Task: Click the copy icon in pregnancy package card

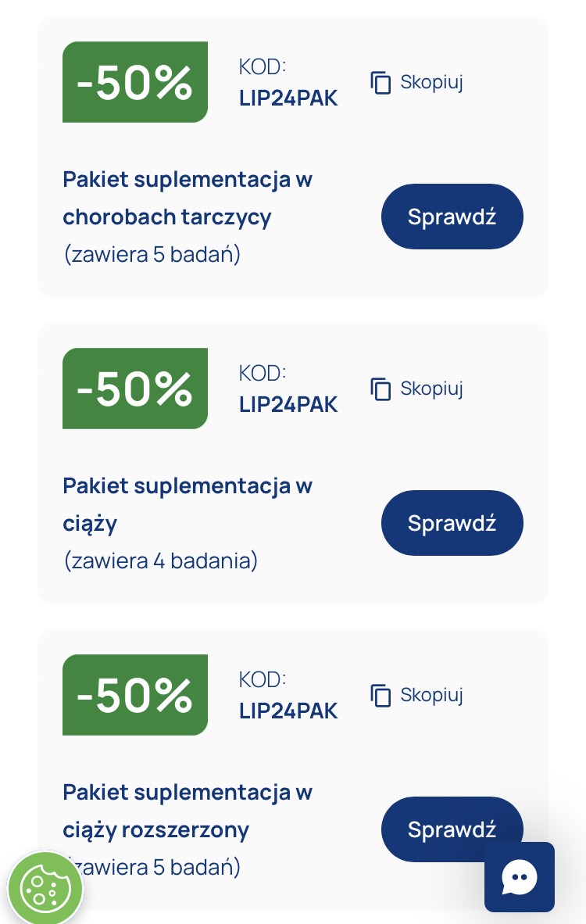Action: 381,389
